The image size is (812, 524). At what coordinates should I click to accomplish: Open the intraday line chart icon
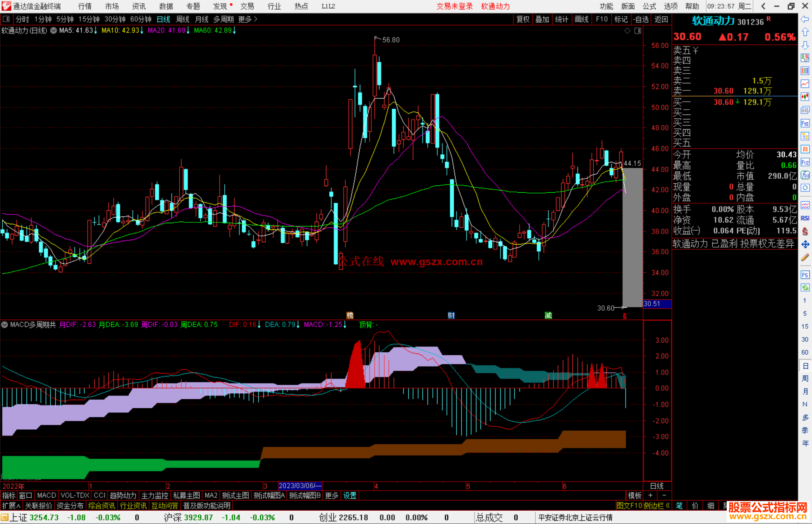coord(804,84)
